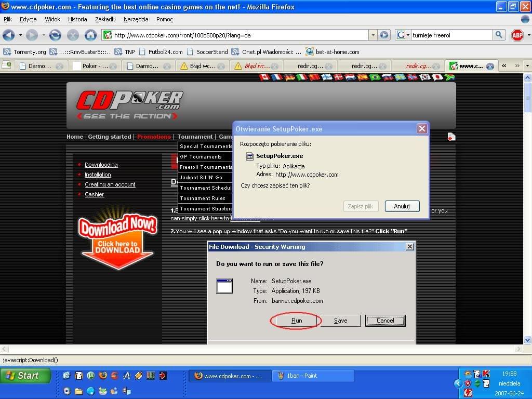Click the Go arrow beside the address bar

(x=384, y=35)
